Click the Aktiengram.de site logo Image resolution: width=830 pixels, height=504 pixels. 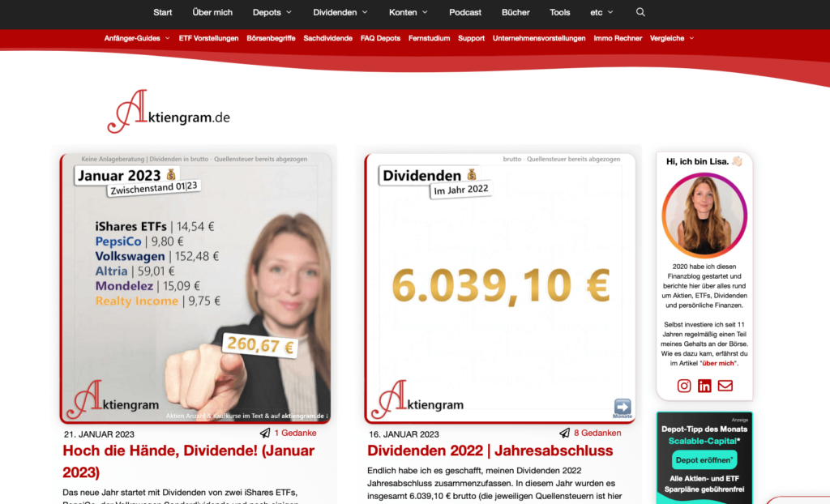point(169,111)
